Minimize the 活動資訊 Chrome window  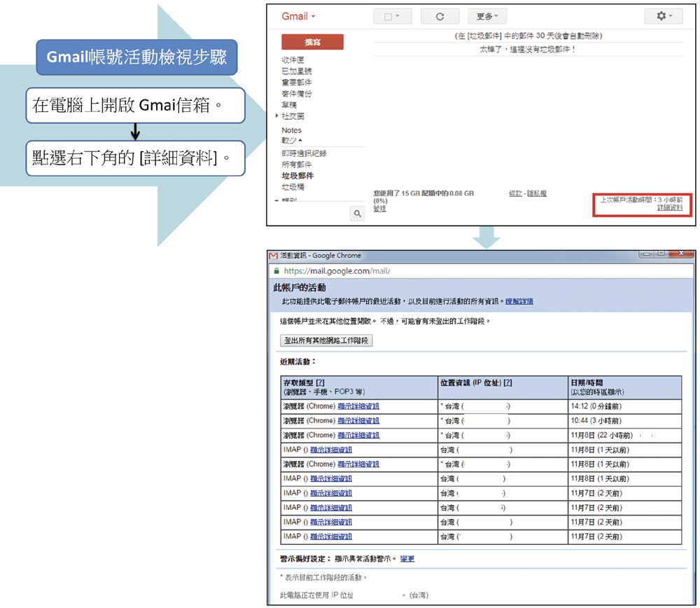pos(646,254)
